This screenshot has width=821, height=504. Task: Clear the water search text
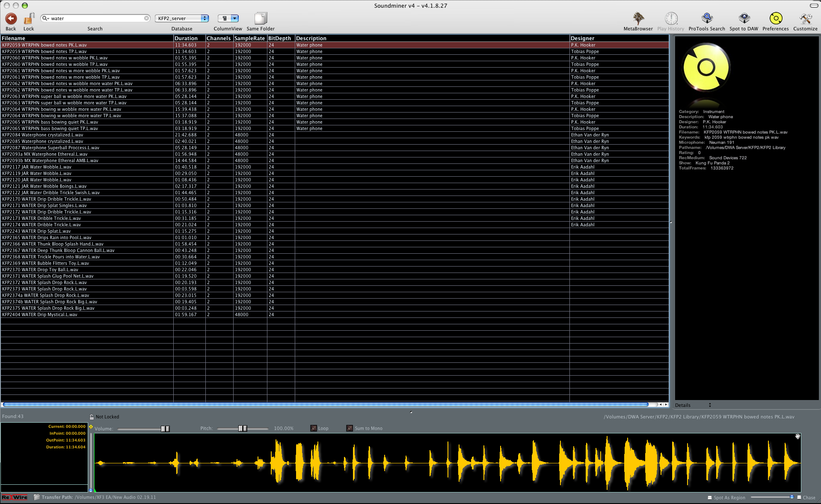pos(146,18)
